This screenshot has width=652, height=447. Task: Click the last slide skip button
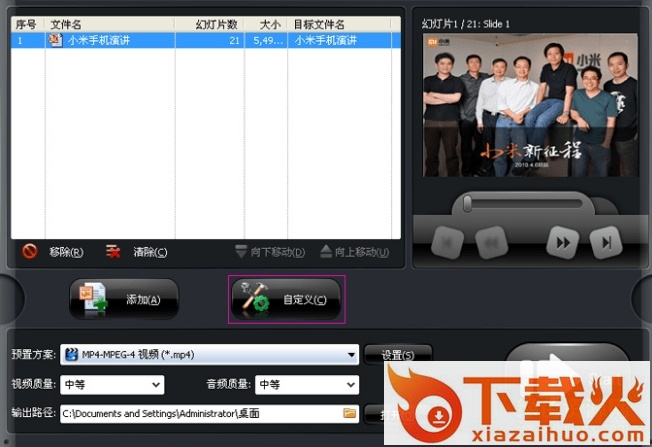coord(606,242)
